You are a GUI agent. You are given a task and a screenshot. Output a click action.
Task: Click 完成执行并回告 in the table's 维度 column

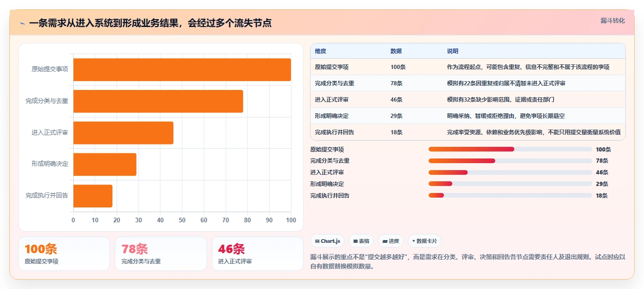[x=334, y=132]
